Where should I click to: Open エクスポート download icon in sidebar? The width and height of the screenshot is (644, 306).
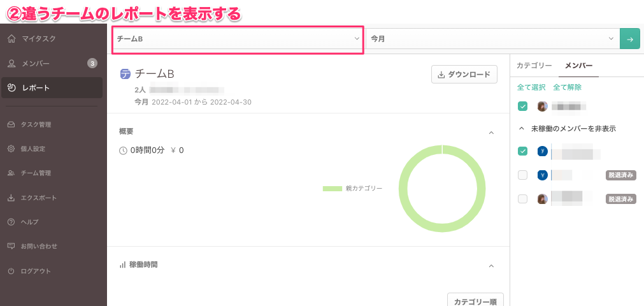(x=11, y=198)
